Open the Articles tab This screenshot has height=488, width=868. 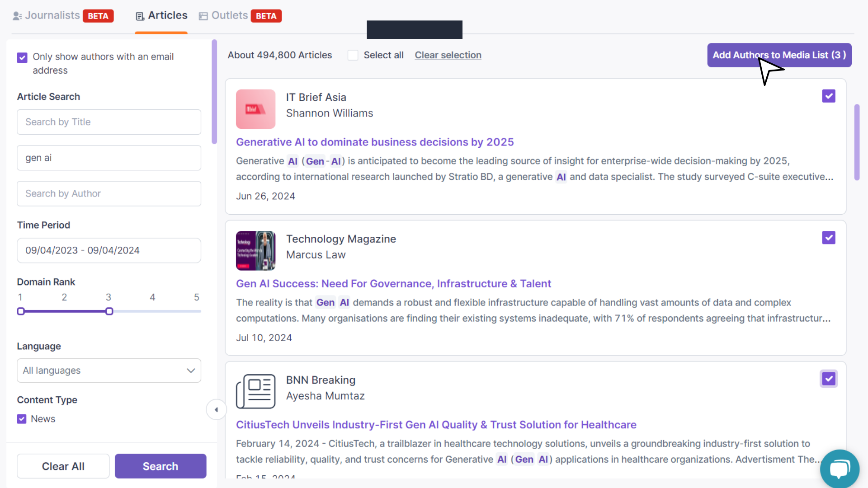tap(161, 16)
